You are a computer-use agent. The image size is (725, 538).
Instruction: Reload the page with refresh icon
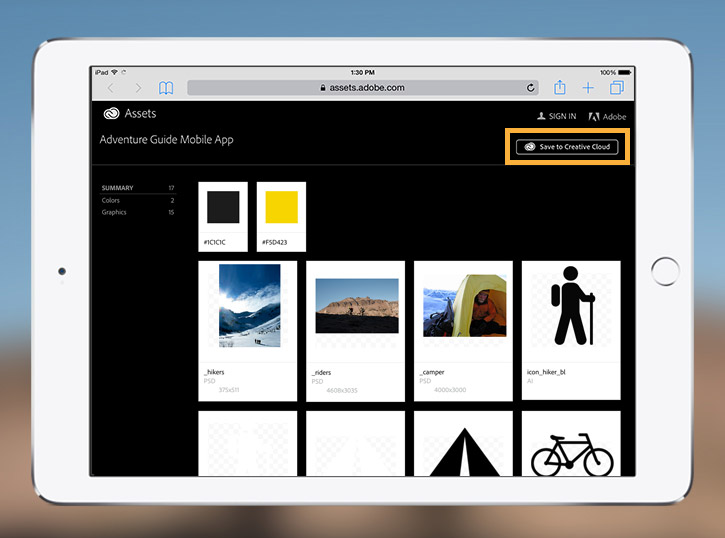tap(530, 87)
